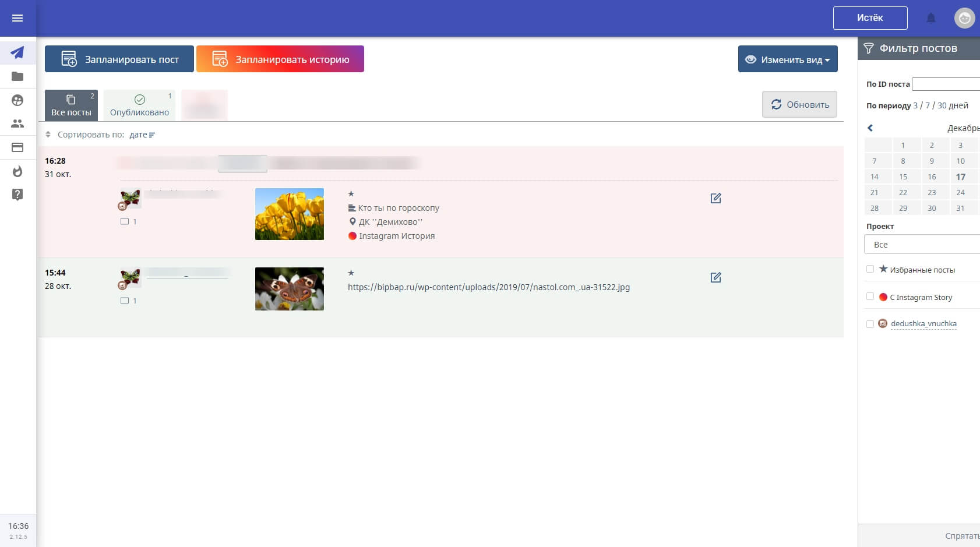Open the notifications bell

(x=931, y=18)
